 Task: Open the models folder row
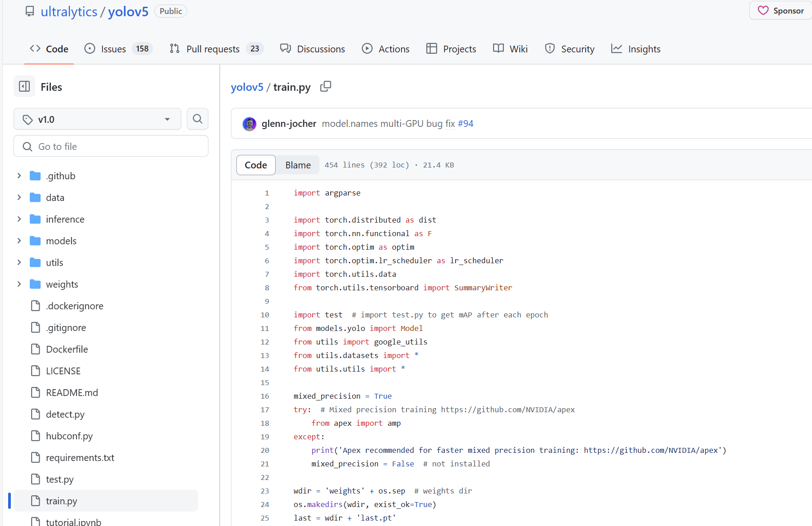pyautogui.click(x=106, y=241)
